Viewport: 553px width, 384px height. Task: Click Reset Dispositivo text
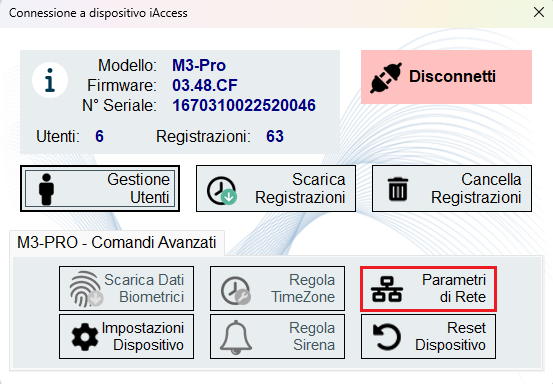pos(450,336)
